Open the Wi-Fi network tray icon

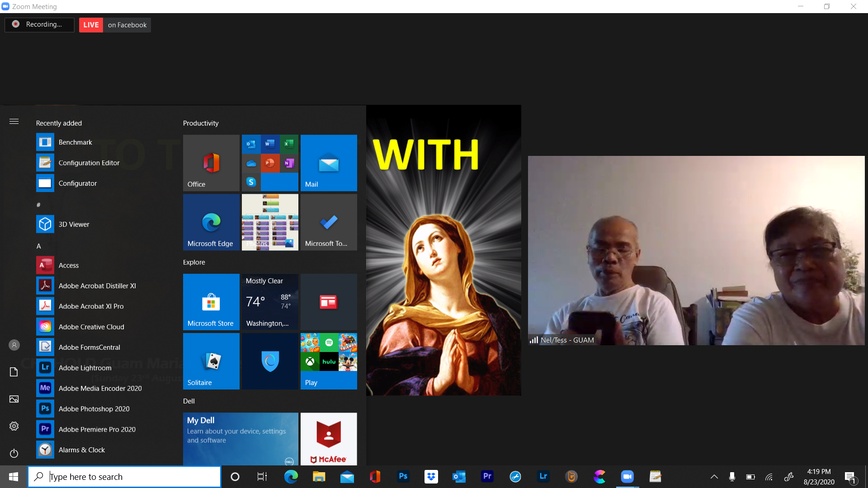click(x=769, y=477)
